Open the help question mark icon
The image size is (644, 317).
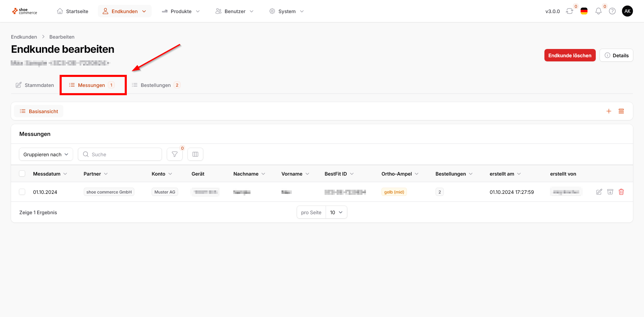tap(612, 11)
